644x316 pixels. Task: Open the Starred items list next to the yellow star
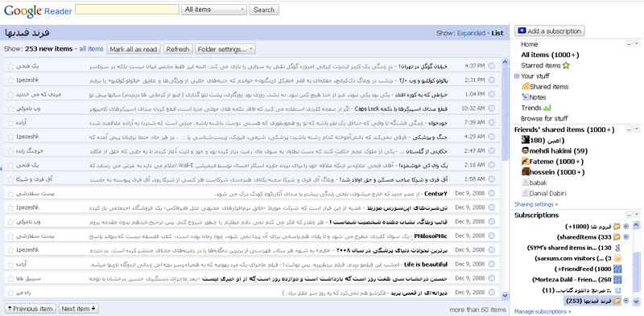click(x=540, y=66)
